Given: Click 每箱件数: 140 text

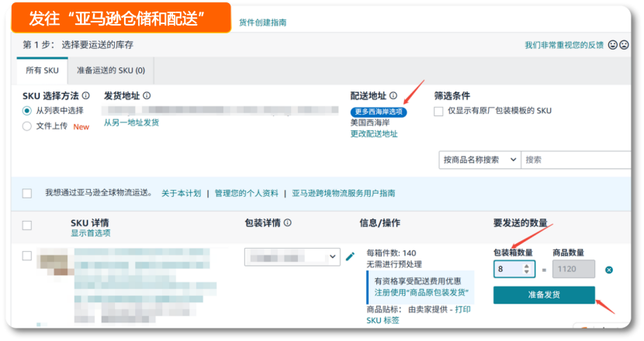Looking at the screenshot, I should pyautogui.click(x=391, y=253).
